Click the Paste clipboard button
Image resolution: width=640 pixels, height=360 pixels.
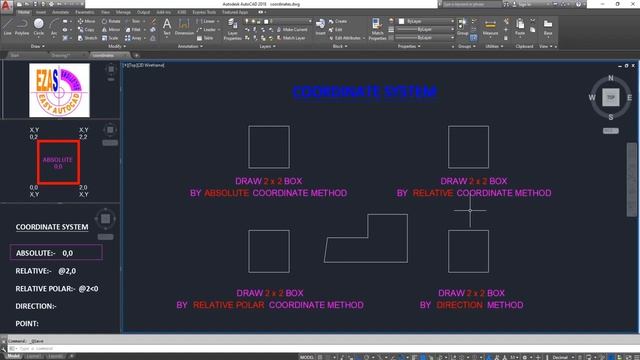(x=520, y=27)
